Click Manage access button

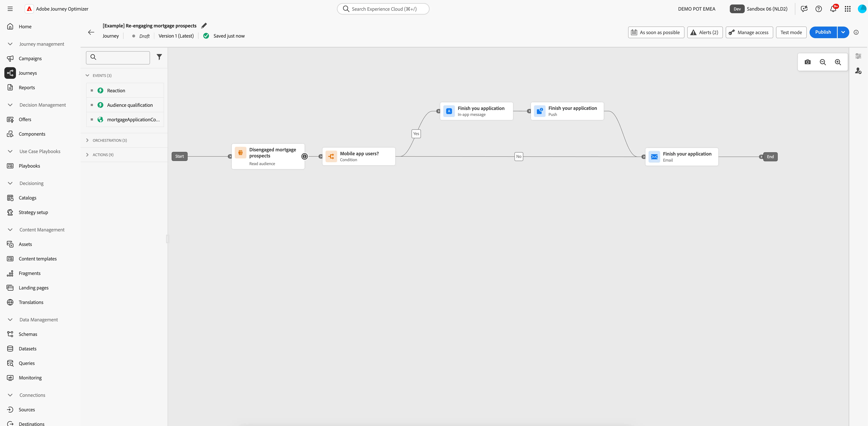(x=749, y=32)
